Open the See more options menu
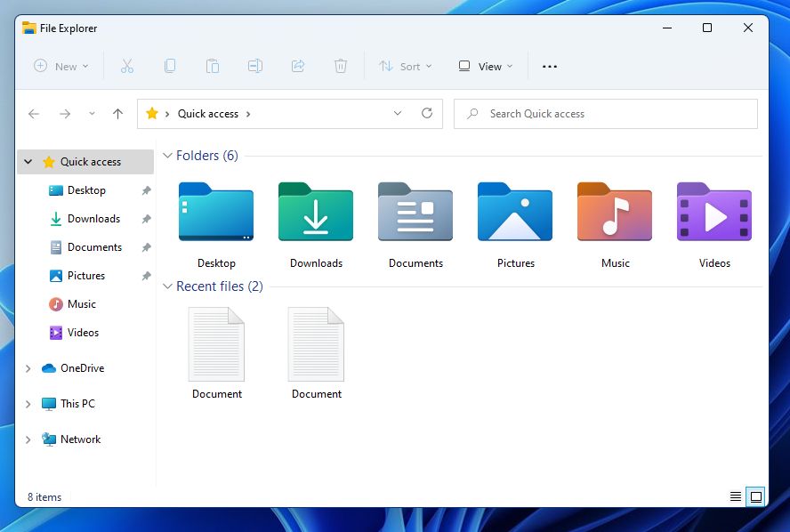 [x=549, y=66]
